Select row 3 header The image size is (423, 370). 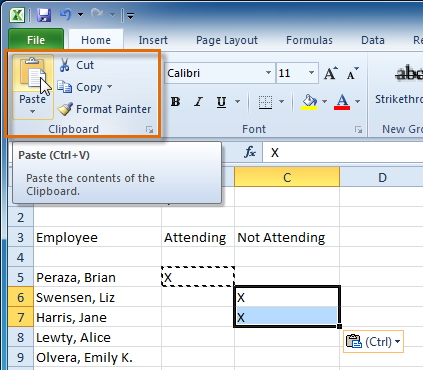click(x=21, y=237)
